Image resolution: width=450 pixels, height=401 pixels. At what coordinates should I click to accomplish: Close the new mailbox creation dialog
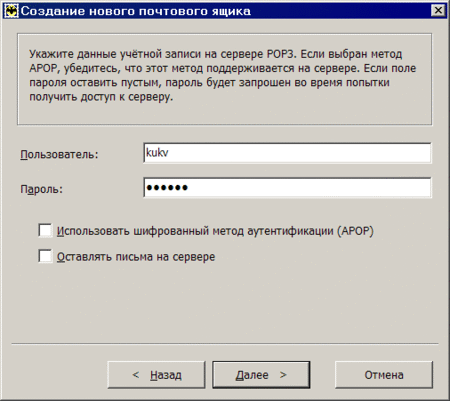click(x=438, y=11)
